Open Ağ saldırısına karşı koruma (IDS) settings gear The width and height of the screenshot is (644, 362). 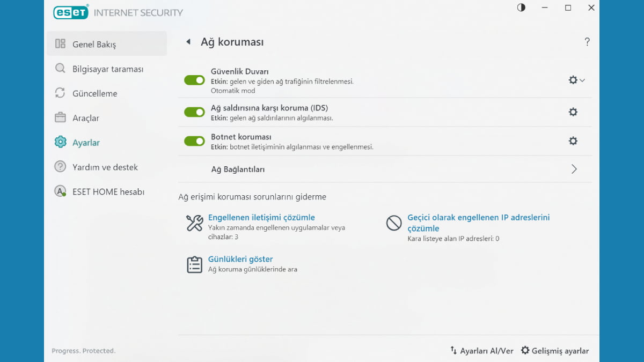coord(573,112)
